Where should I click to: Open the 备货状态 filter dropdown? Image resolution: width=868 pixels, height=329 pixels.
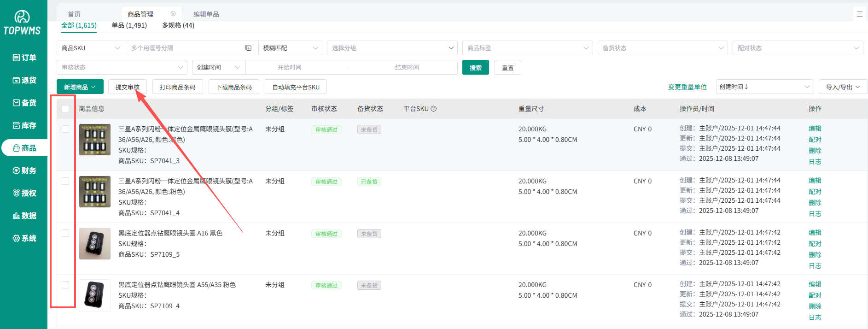662,48
